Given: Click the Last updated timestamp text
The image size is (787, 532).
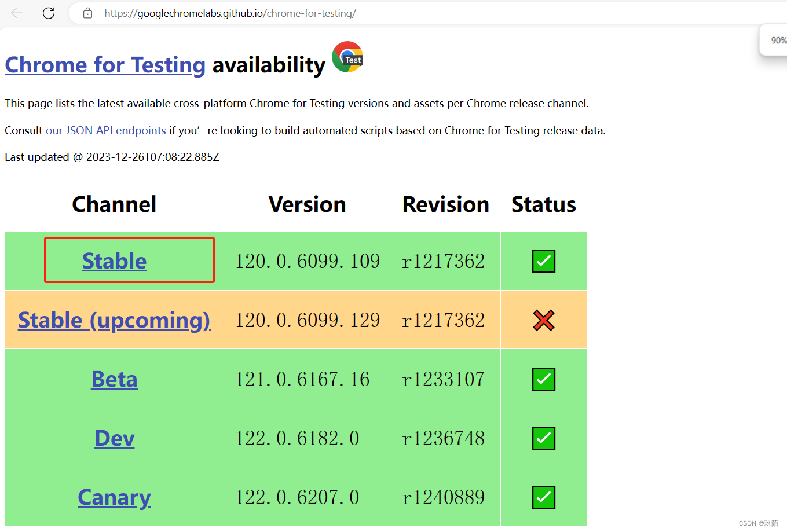Looking at the screenshot, I should [112, 157].
